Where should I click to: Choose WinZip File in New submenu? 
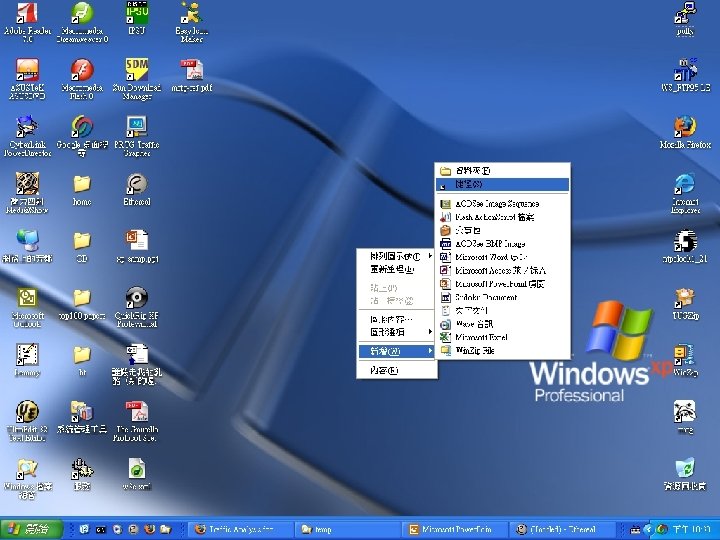click(502, 350)
